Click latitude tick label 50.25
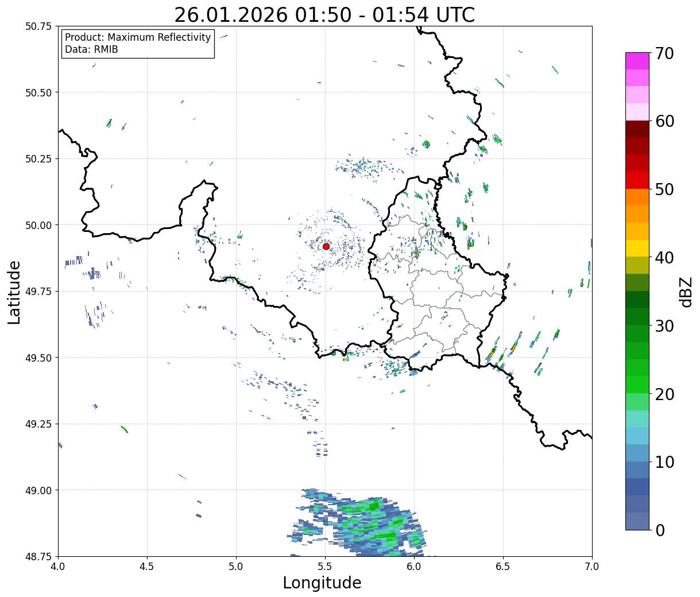The image size is (700, 597). tap(38, 159)
